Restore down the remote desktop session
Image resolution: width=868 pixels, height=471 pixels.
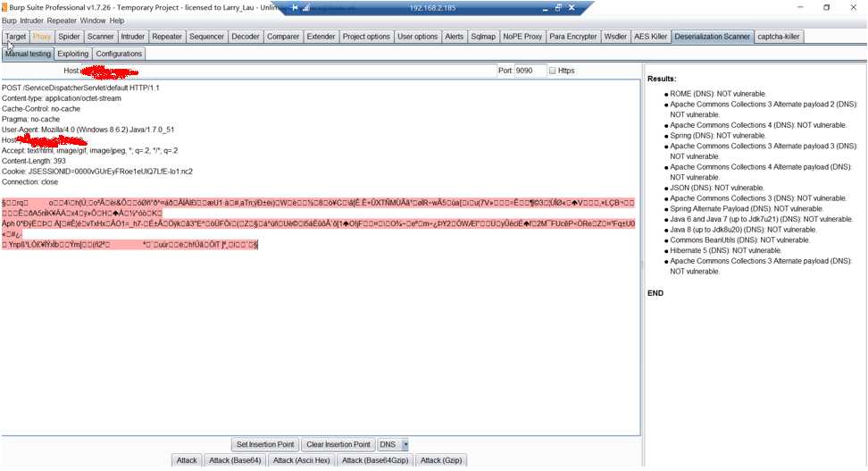[x=558, y=8]
